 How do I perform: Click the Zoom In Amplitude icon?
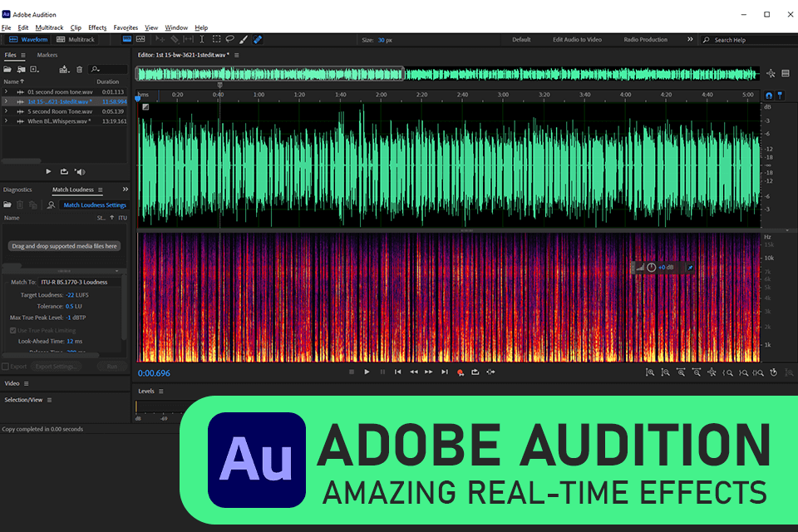click(x=650, y=372)
